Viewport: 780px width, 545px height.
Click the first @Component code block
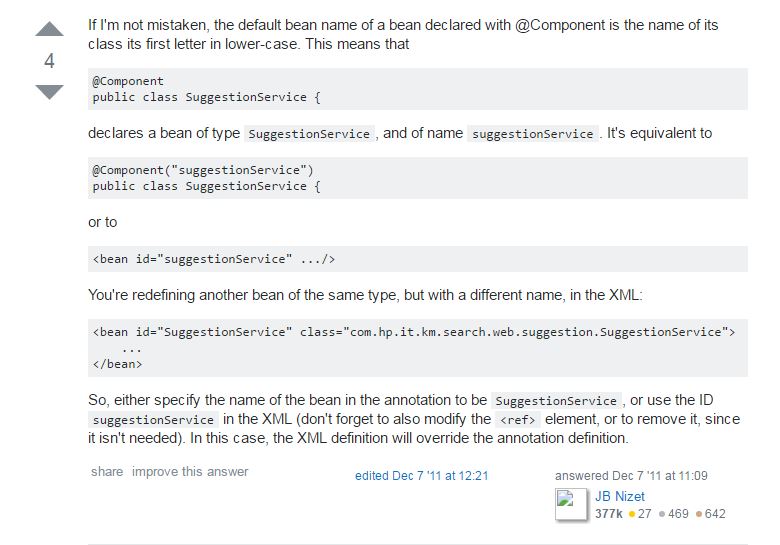point(418,89)
